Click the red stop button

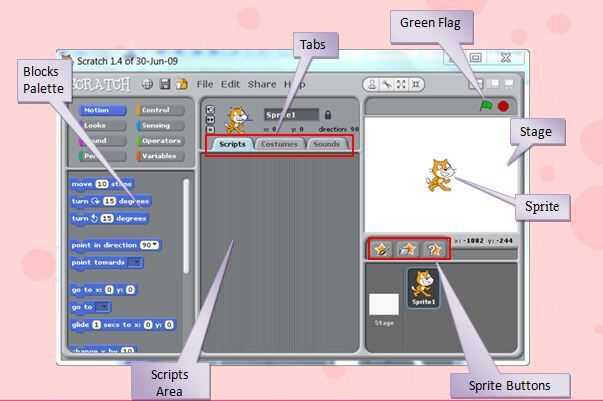(x=503, y=106)
